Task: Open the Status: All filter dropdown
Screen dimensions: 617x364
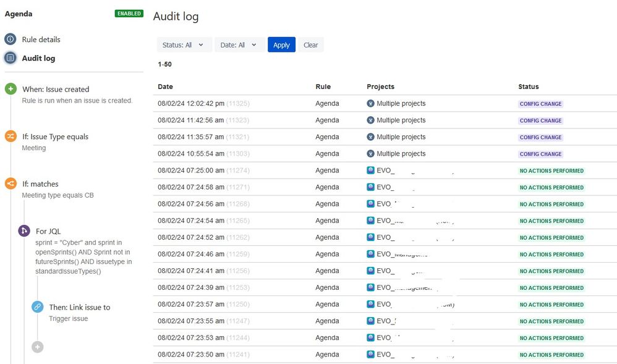Action: point(184,45)
